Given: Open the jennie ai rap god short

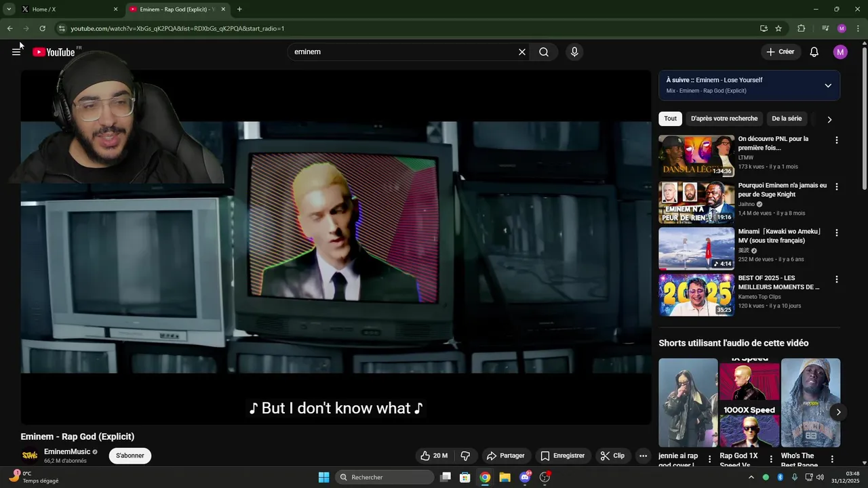Looking at the screenshot, I should tap(688, 403).
